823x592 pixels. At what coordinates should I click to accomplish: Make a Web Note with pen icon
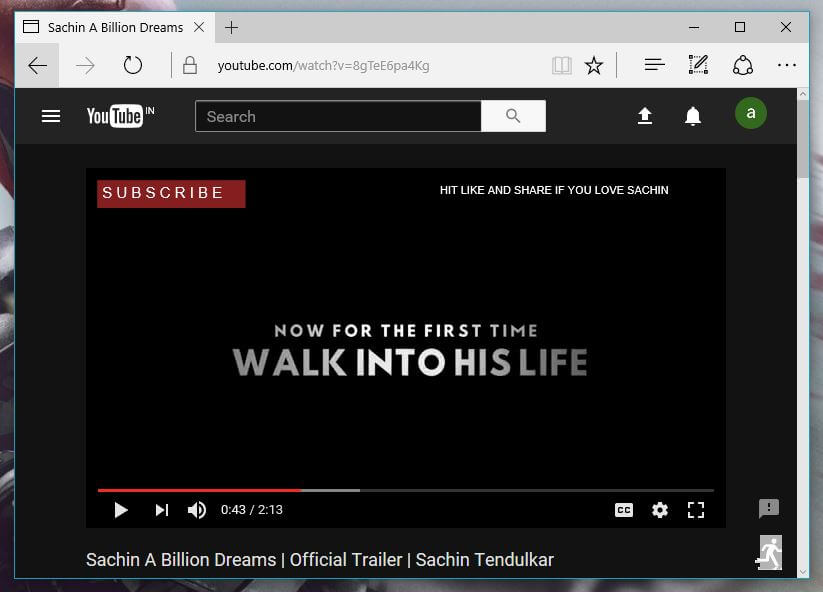point(699,65)
